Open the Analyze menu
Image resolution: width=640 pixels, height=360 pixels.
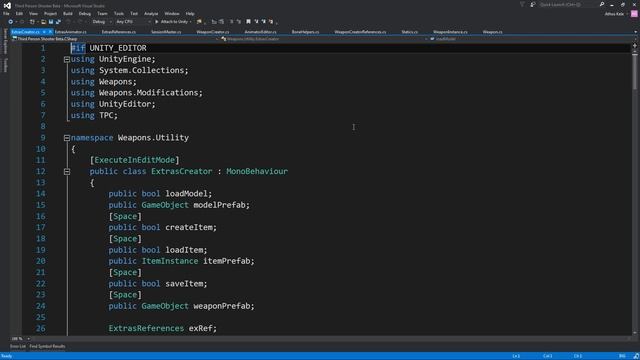[151, 13]
